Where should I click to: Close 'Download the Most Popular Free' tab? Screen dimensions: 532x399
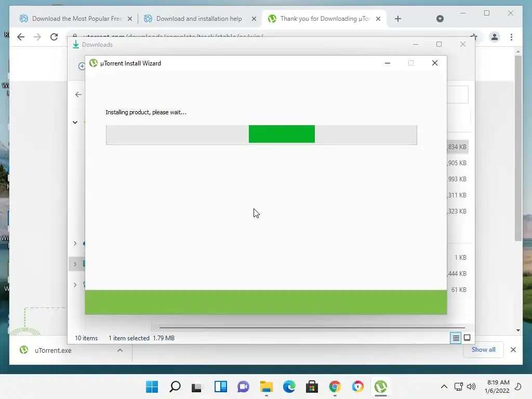pos(129,19)
